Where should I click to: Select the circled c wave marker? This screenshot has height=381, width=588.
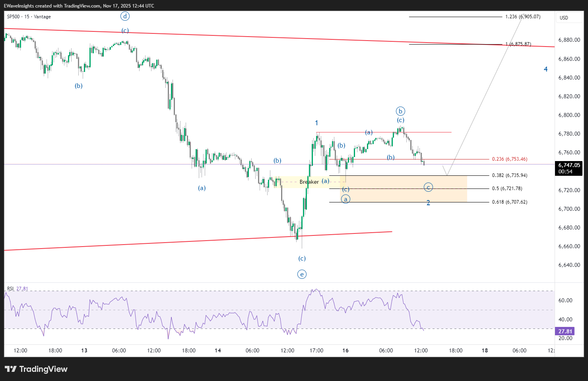[428, 187]
